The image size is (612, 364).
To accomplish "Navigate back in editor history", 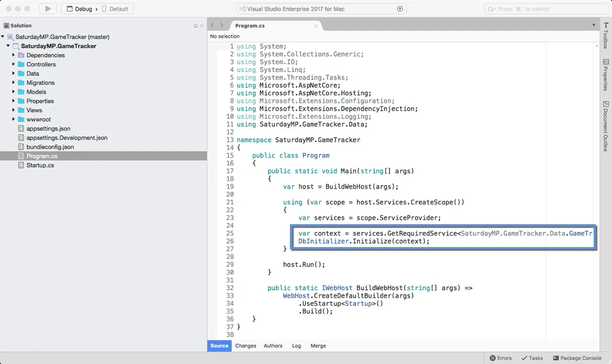I will 213,25.
